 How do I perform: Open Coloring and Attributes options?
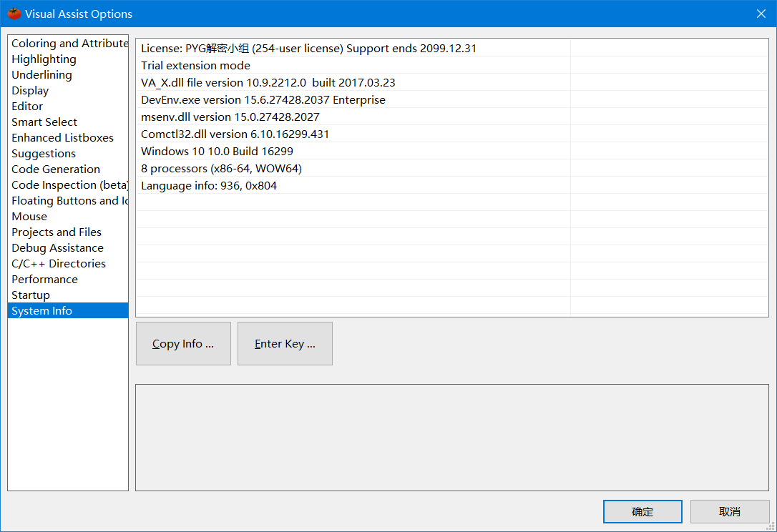point(69,44)
